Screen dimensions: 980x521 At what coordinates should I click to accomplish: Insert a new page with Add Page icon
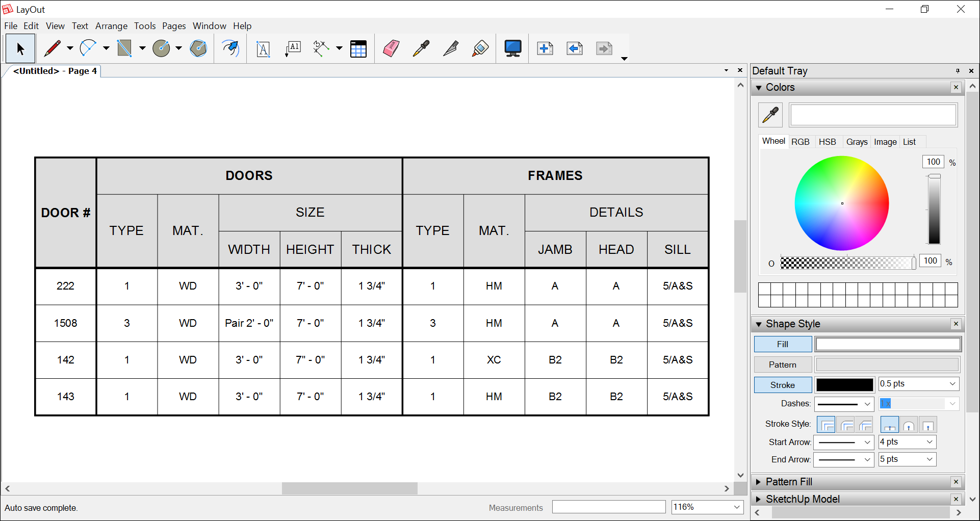(x=545, y=48)
